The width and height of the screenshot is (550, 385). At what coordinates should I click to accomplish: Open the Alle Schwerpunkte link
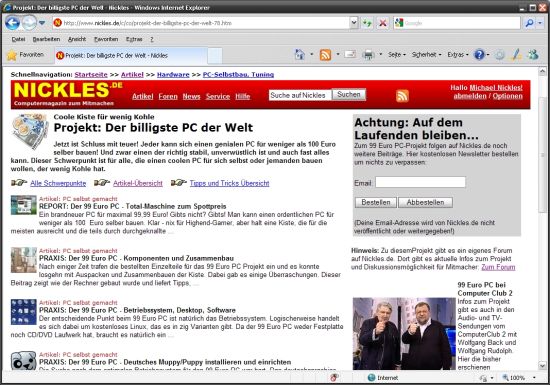[x=58, y=183]
